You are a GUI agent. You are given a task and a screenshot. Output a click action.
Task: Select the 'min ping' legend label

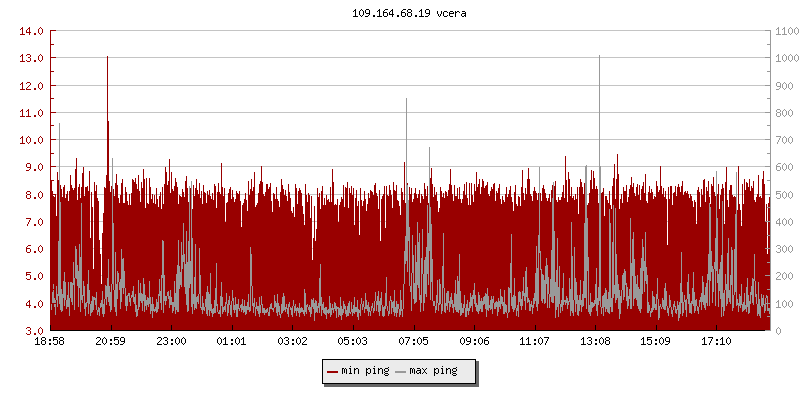365,371
